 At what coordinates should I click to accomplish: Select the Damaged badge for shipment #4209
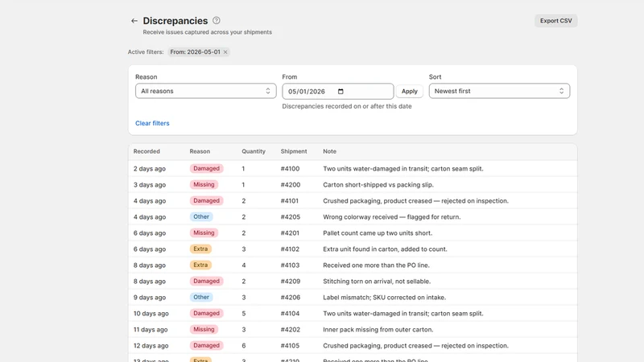tap(207, 281)
